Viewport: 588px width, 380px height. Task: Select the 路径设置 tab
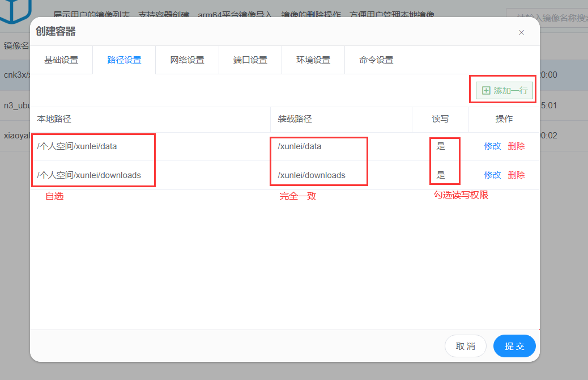click(x=124, y=60)
